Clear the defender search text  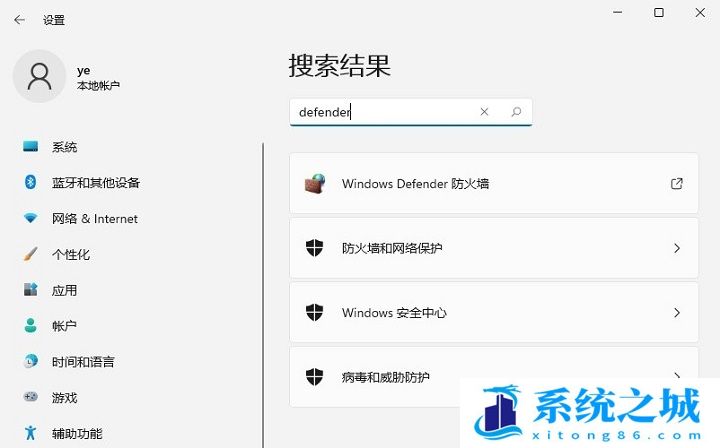tap(484, 112)
